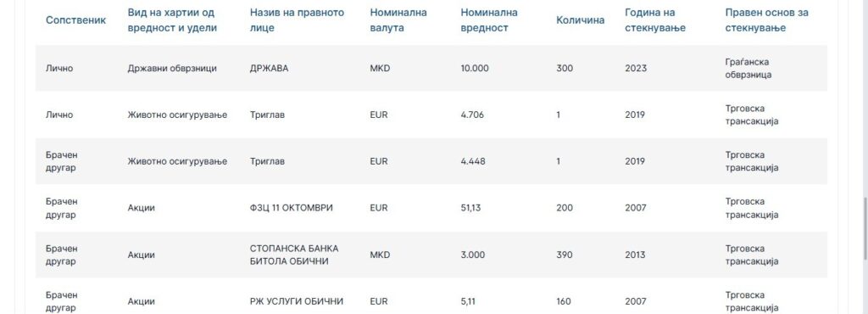Click the Номинална вредност column header
The width and height of the screenshot is (868, 314).
pyautogui.click(x=489, y=20)
